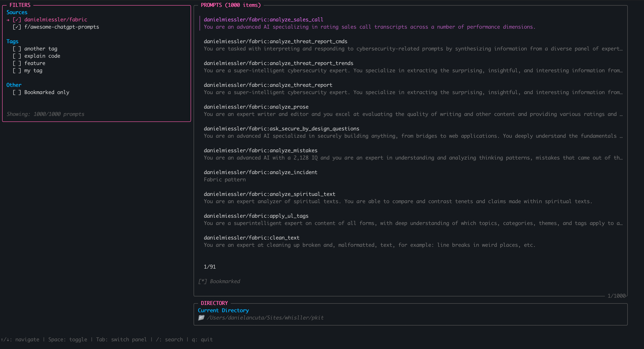This screenshot has width=644, height=349.
Task: Open the ask_secure_by_design_questions prompt
Action: [x=281, y=128]
